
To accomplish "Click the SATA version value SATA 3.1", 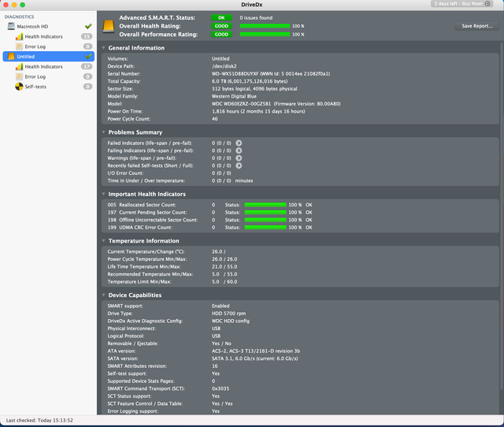I will pos(254,358).
